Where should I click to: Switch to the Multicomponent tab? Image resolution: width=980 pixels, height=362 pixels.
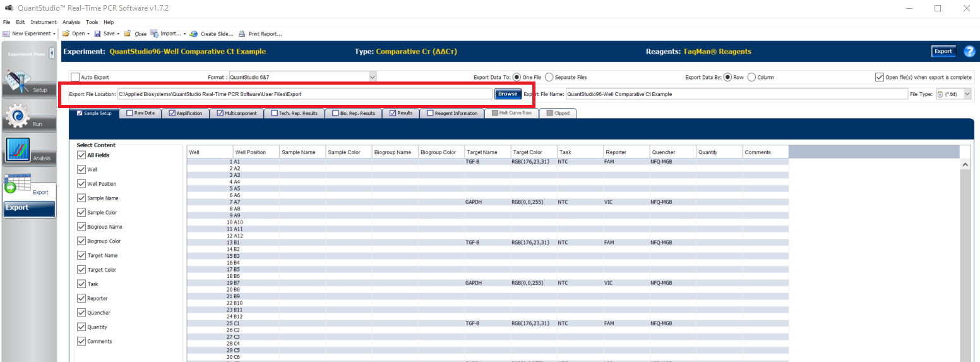tap(237, 113)
